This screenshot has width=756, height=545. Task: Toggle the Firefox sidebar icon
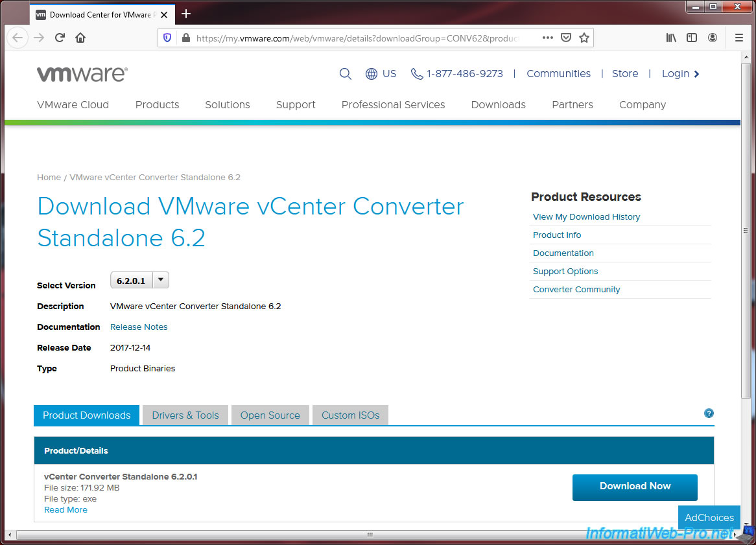tap(692, 38)
